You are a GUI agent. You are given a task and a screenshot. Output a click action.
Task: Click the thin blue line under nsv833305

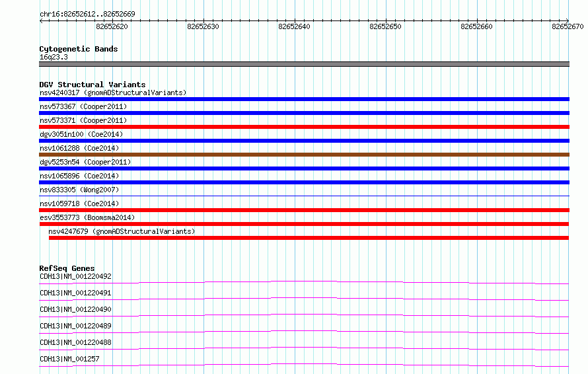[304, 196]
